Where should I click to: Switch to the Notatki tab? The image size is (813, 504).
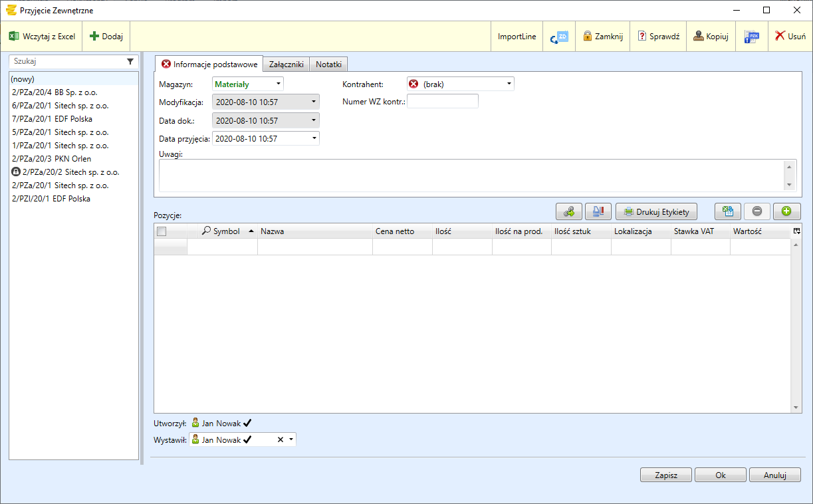coord(328,64)
